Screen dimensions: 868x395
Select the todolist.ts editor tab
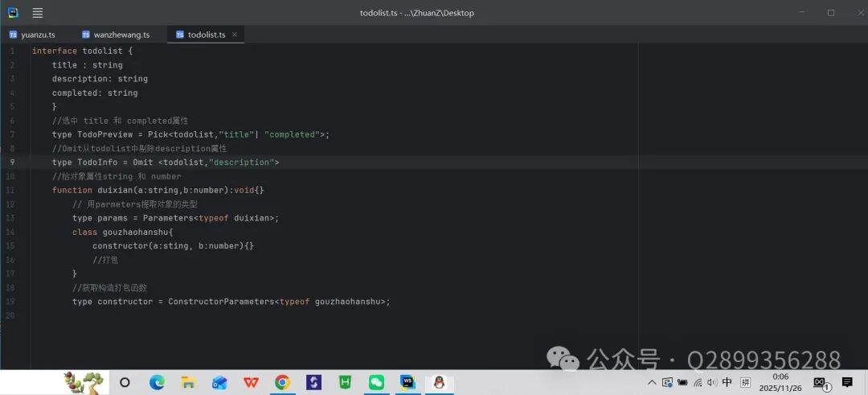coord(207,35)
